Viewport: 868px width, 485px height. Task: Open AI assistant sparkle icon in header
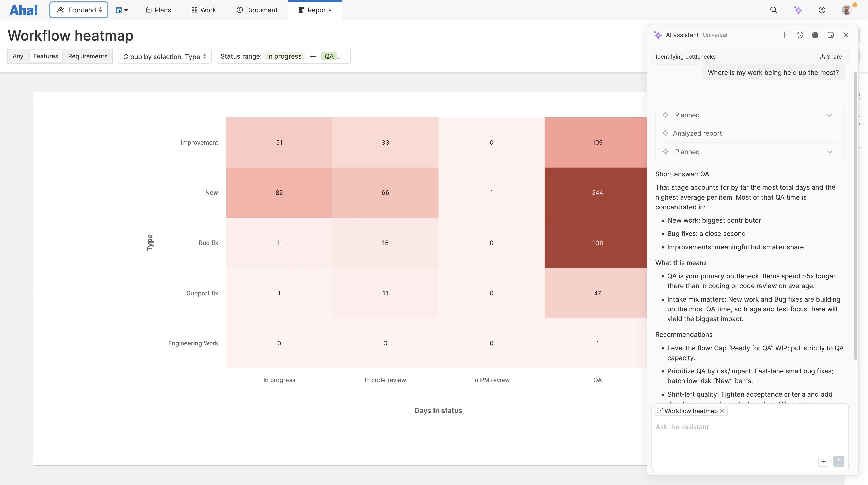click(798, 10)
